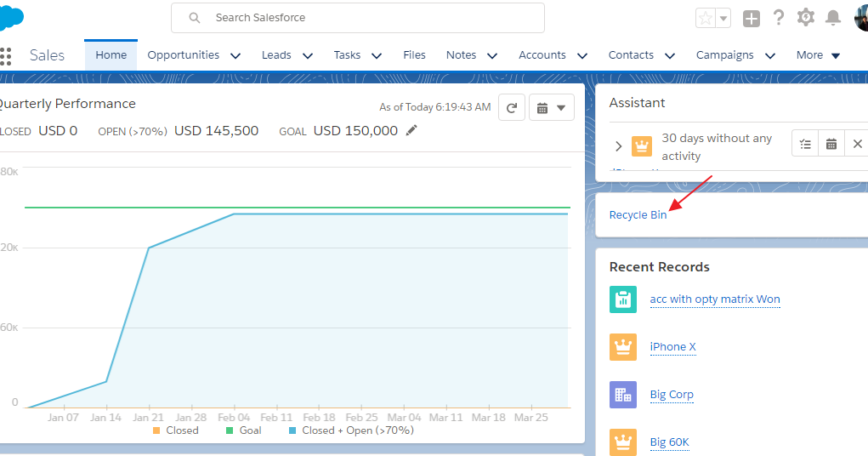Open the Contacts tab
This screenshot has width=868, height=456.
pyautogui.click(x=631, y=54)
